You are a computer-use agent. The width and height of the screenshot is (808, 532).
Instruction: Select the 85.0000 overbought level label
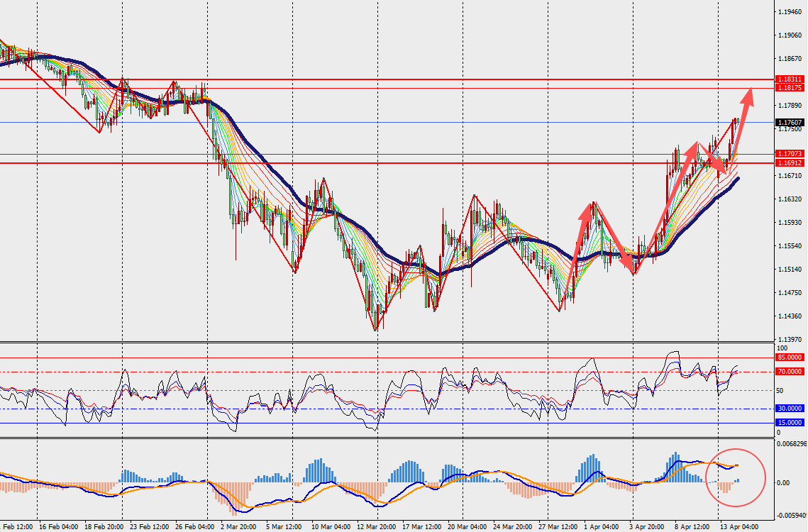coord(789,358)
